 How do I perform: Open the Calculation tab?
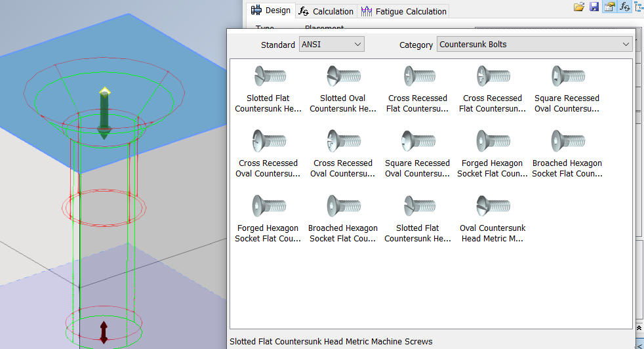point(326,11)
